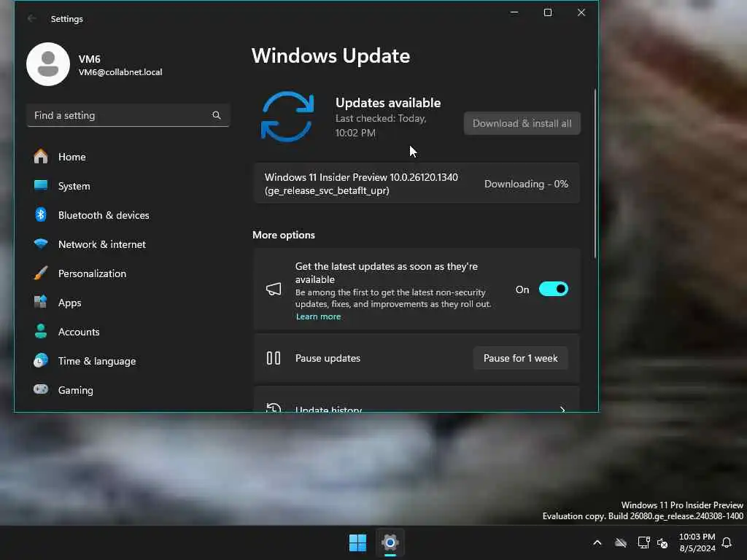Click Pause for 1 week button

(520, 358)
